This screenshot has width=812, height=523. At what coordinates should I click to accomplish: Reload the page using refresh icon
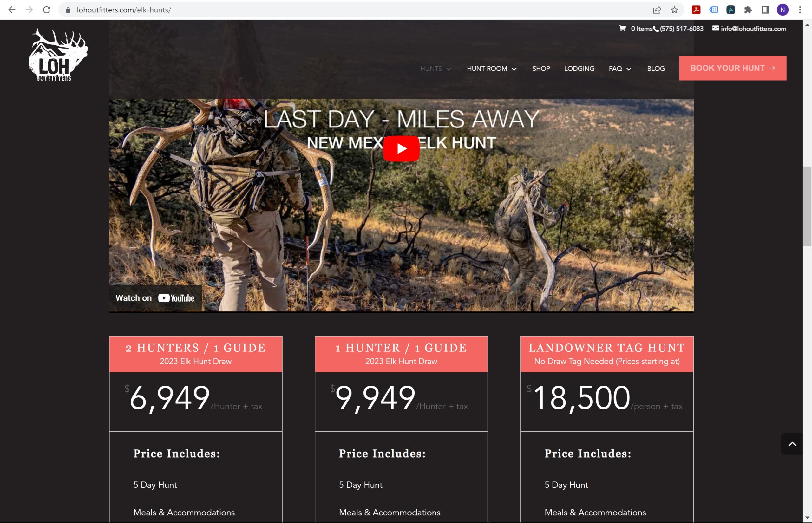[x=47, y=10]
